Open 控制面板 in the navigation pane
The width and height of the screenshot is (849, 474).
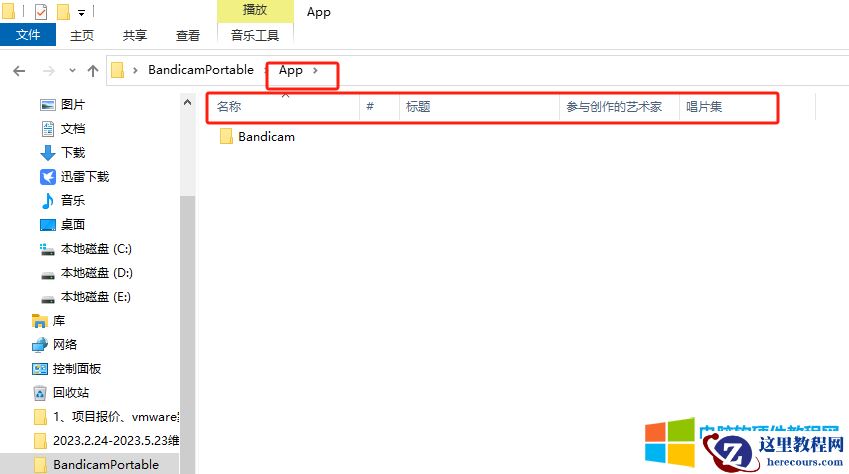tap(77, 369)
